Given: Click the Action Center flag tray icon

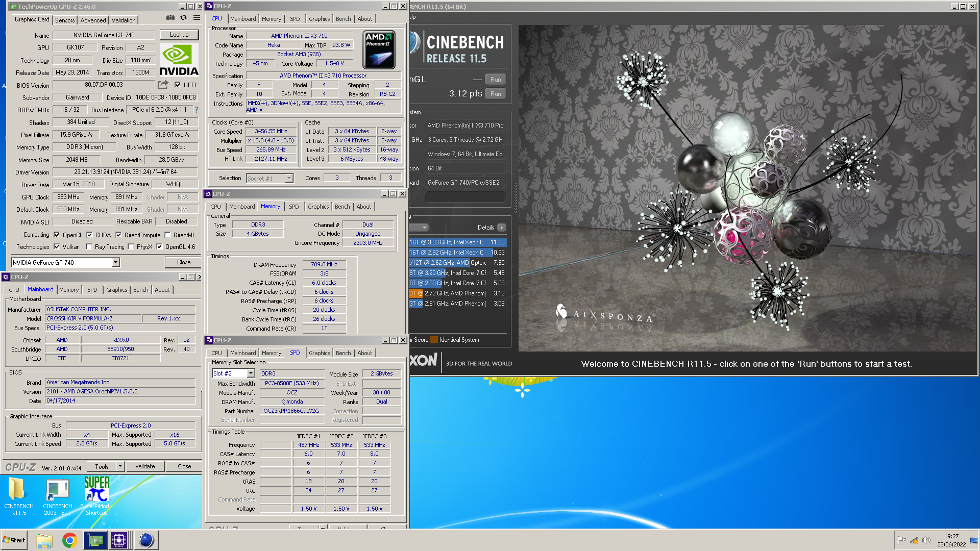Looking at the screenshot, I should 901,540.
